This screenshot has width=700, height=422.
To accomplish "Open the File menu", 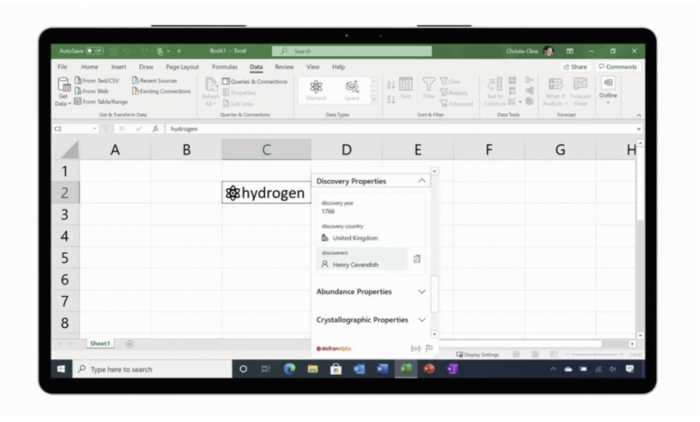I will [x=62, y=67].
